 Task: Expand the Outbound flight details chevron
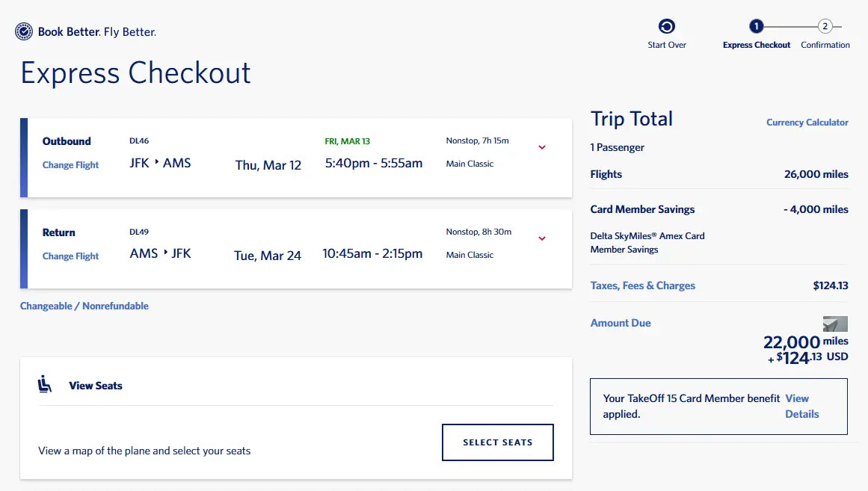(x=542, y=147)
